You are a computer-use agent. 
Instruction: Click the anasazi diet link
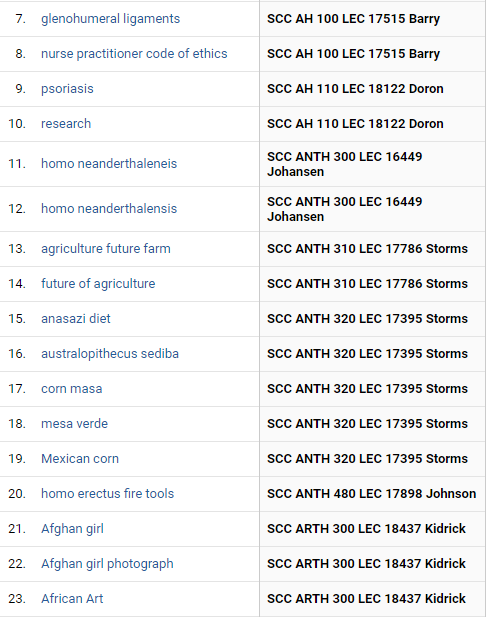point(76,318)
